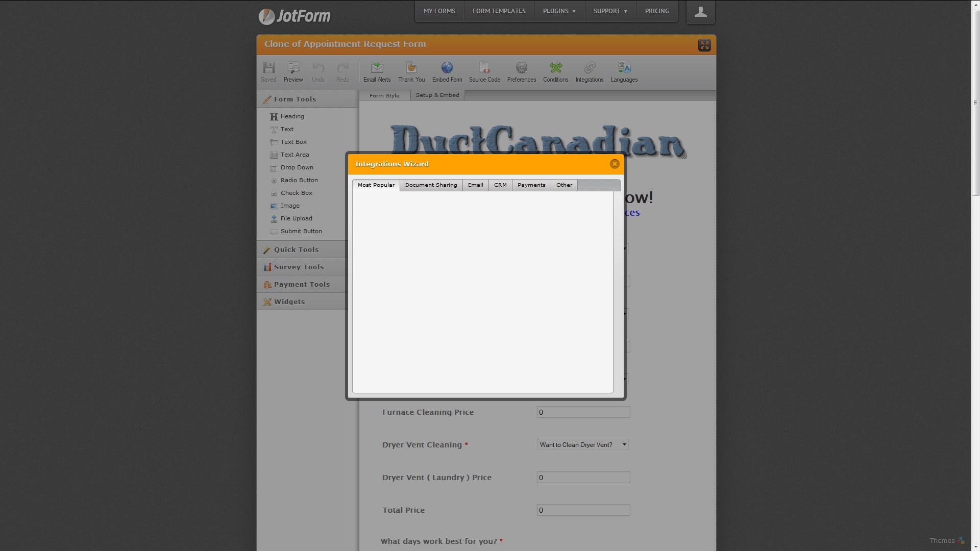The height and width of the screenshot is (551, 980).
Task: Click the user account icon
Action: point(700,12)
